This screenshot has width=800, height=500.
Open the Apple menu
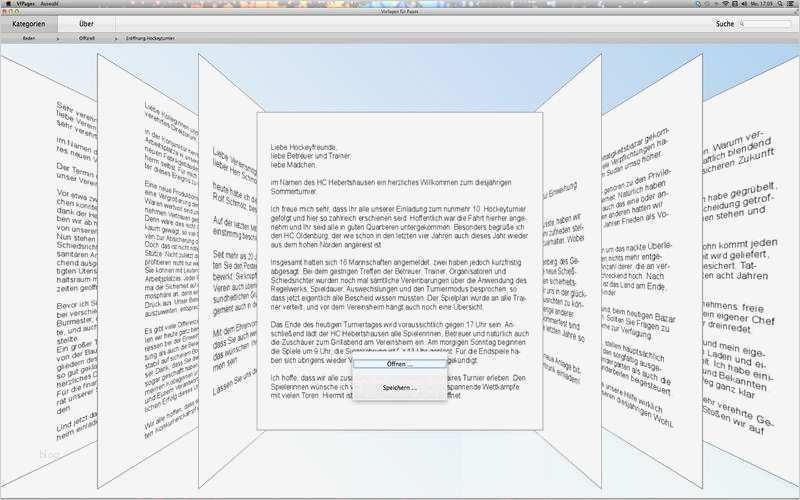coord(8,4)
